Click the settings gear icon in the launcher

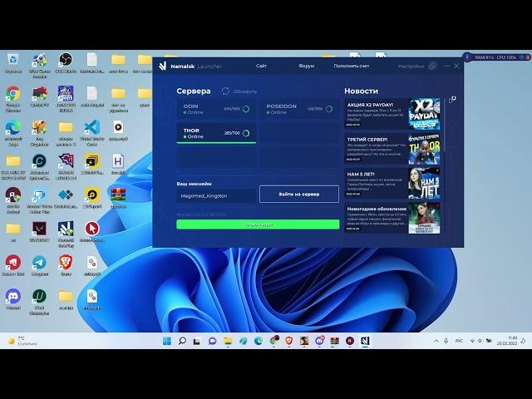[x=432, y=66]
